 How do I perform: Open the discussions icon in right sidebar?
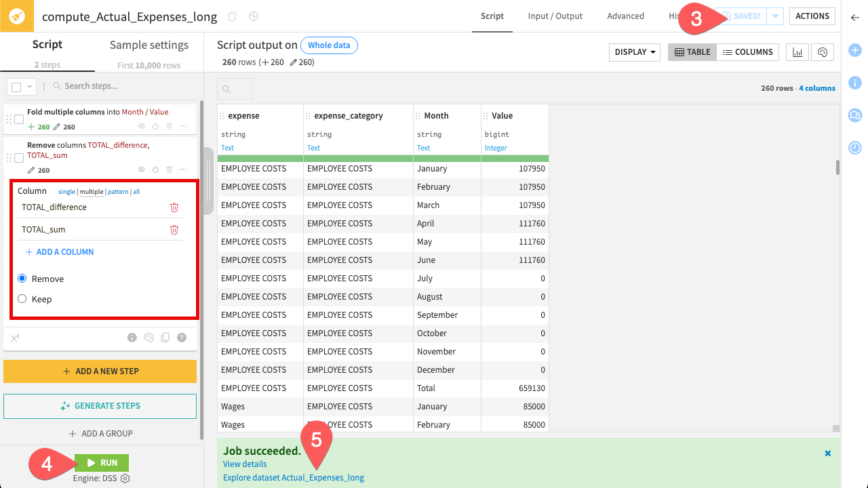[x=854, y=115]
